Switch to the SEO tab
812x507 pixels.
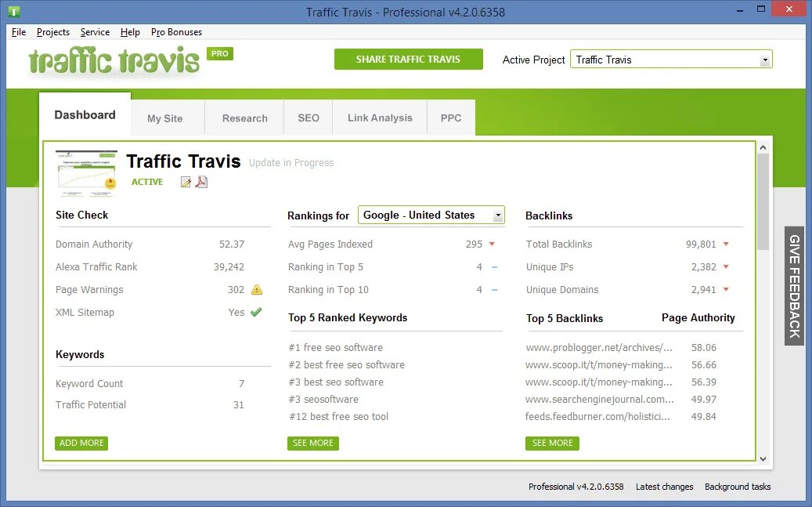pyautogui.click(x=309, y=118)
